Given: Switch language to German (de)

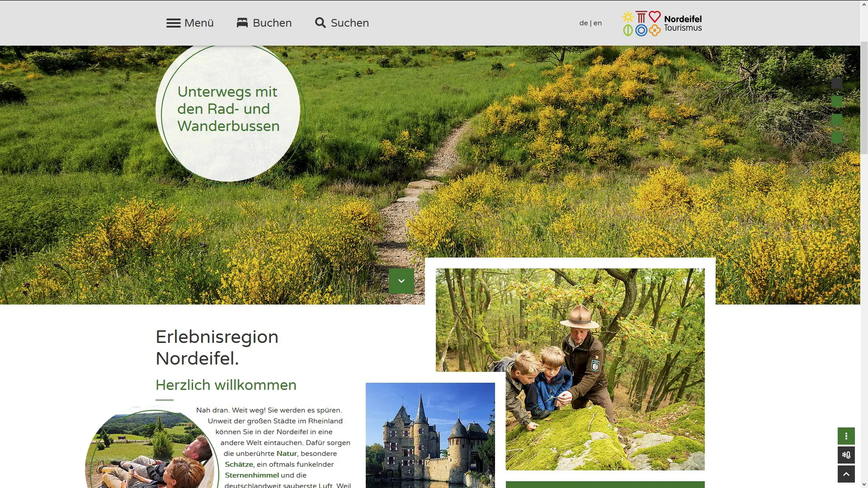Looking at the screenshot, I should point(584,23).
